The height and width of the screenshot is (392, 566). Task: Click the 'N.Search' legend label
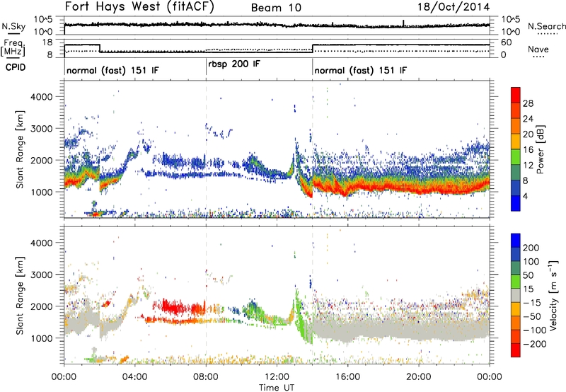pyautogui.click(x=546, y=26)
